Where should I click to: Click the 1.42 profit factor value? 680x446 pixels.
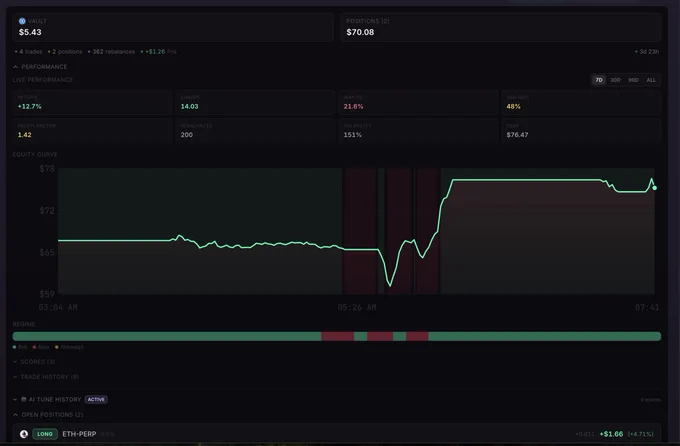click(25, 135)
